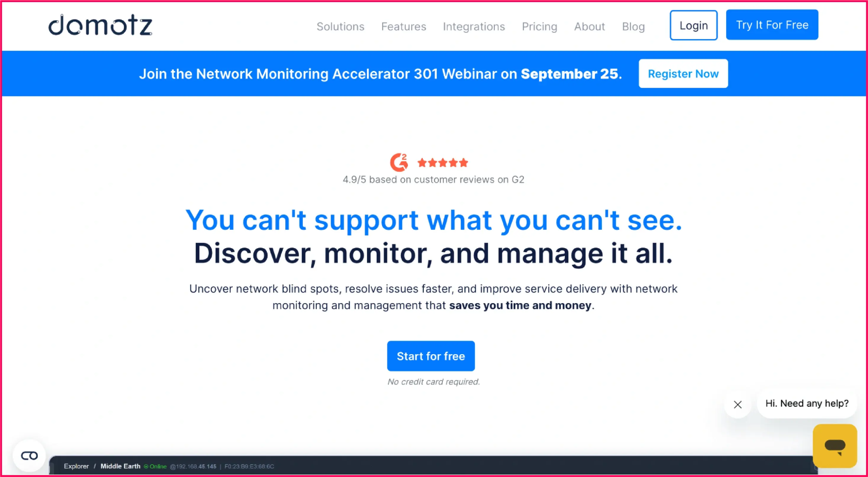Image resolution: width=868 pixels, height=477 pixels.
Task: Click the G2 logo icon
Action: tap(400, 162)
